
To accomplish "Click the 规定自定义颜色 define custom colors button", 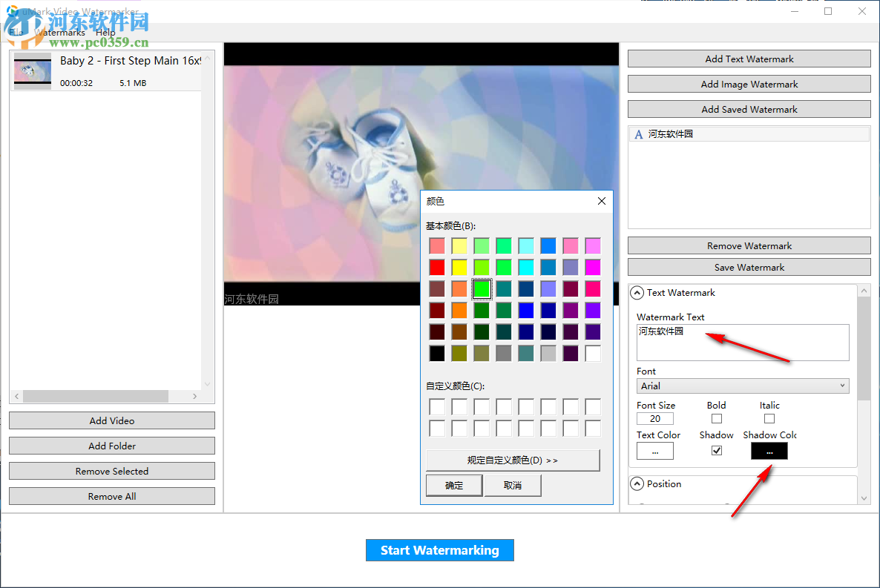I will (513, 460).
